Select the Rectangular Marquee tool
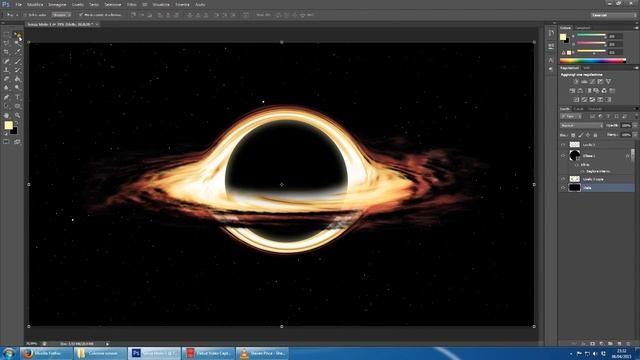This screenshot has height=360, width=640. pyautogui.click(x=7, y=34)
